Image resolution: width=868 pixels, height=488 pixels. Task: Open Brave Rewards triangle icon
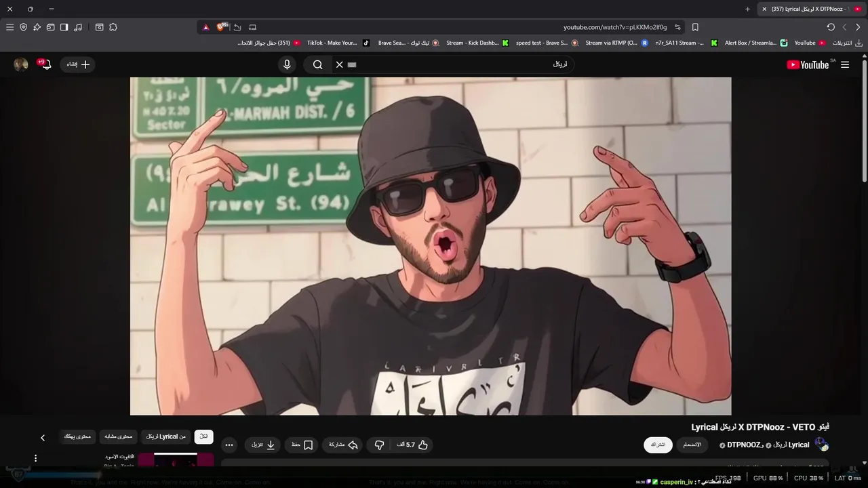tap(206, 27)
